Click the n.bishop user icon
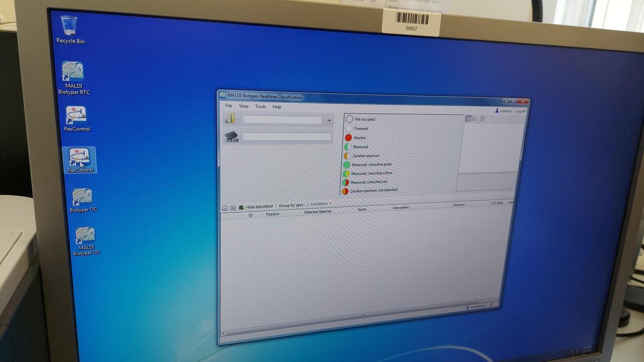This screenshot has height=362, width=644. 497,110
